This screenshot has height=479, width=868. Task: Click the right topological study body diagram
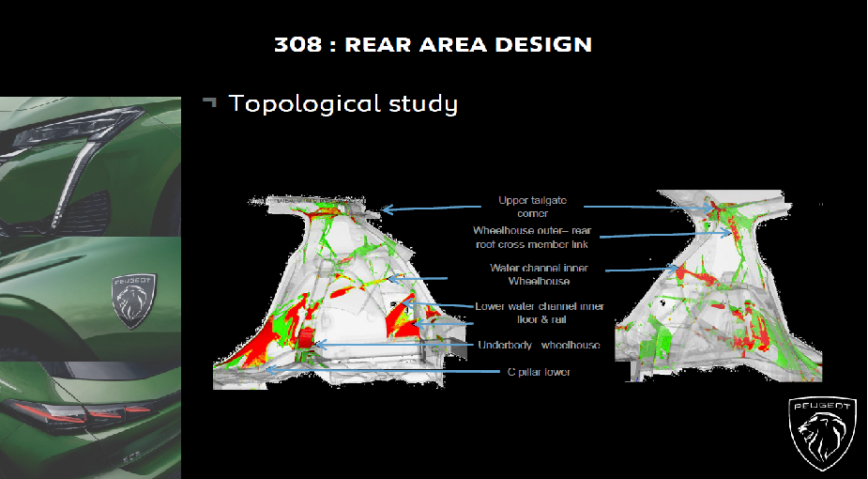(719, 286)
